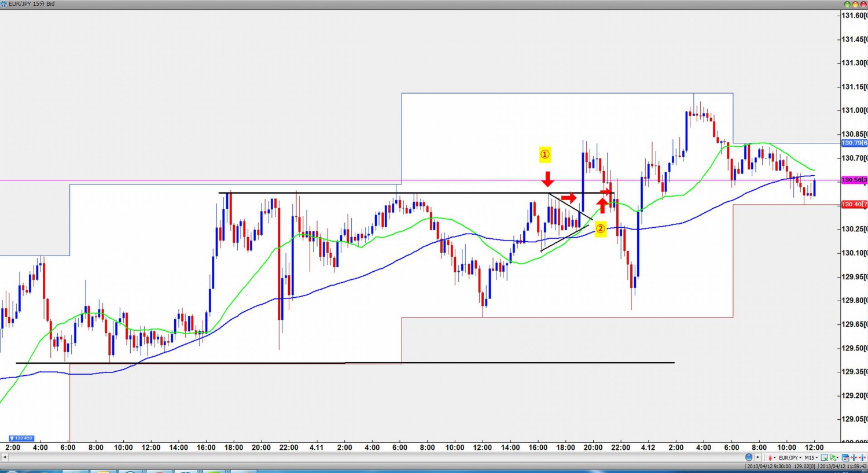Click the 129.02[0] value in status bar

[x=804, y=467]
